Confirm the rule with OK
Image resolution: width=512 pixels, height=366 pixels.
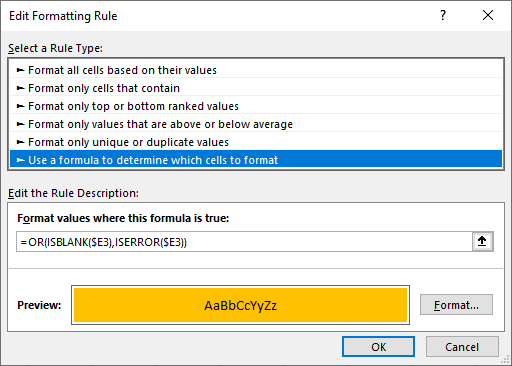pyautogui.click(x=378, y=347)
